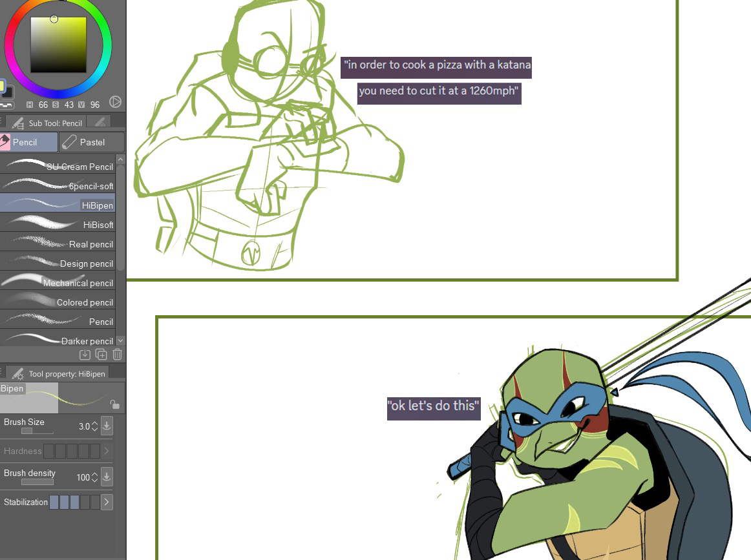Click the Brush density value stepper arrows
This screenshot has width=751, height=560.
tap(94, 477)
